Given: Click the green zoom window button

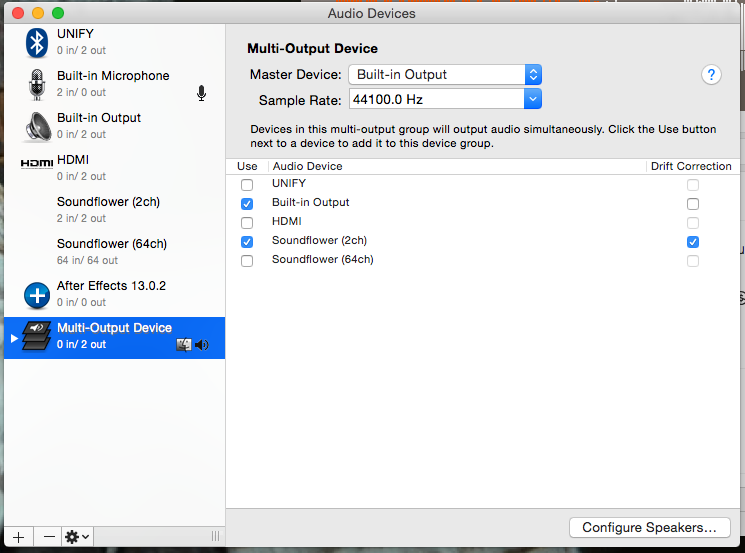Looking at the screenshot, I should pyautogui.click(x=58, y=13).
